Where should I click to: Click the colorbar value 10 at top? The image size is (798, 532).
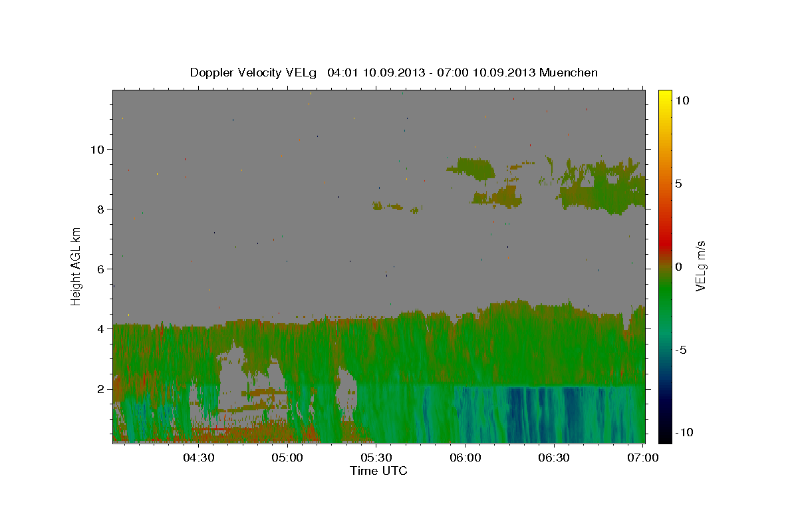pos(682,100)
